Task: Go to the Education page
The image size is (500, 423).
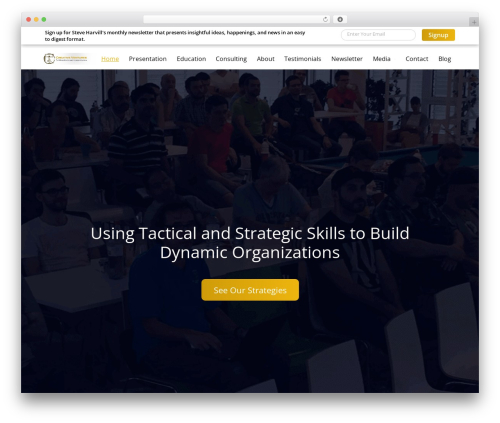Action: point(191,59)
